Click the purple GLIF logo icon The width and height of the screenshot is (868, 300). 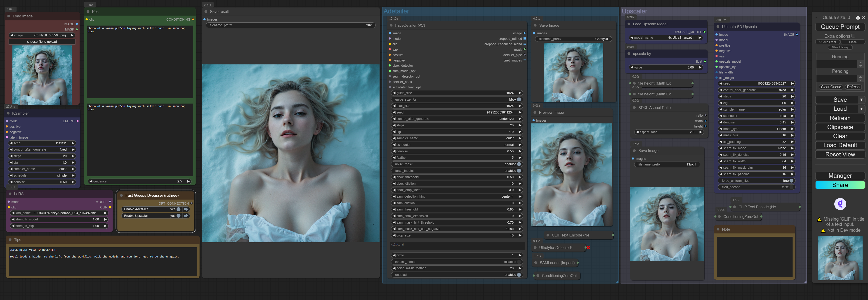click(840, 204)
